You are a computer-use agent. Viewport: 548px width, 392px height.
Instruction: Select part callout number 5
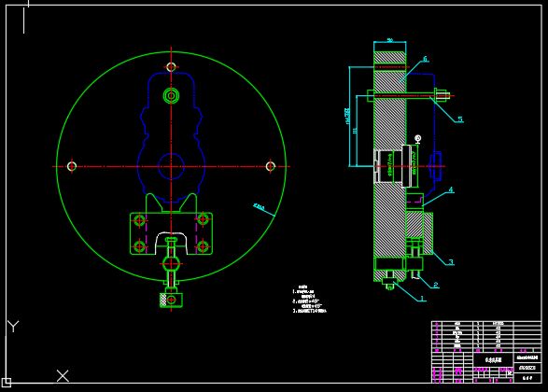pyautogui.click(x=460, y=119)
